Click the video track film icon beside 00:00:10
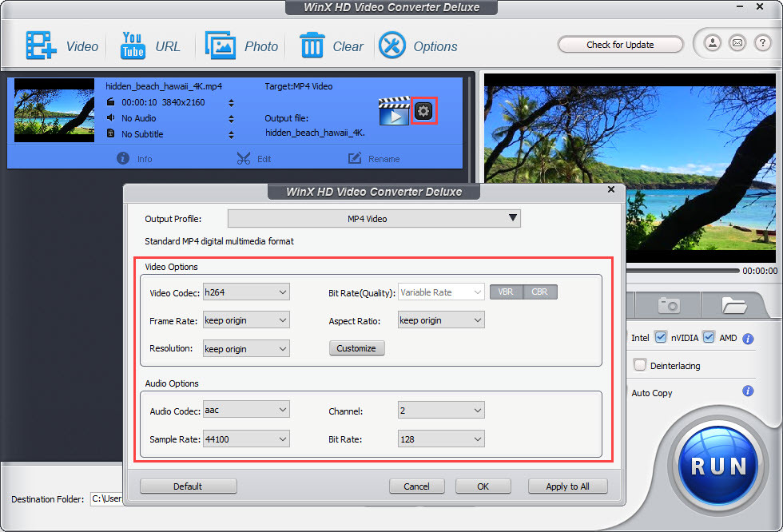 (111, 101)
